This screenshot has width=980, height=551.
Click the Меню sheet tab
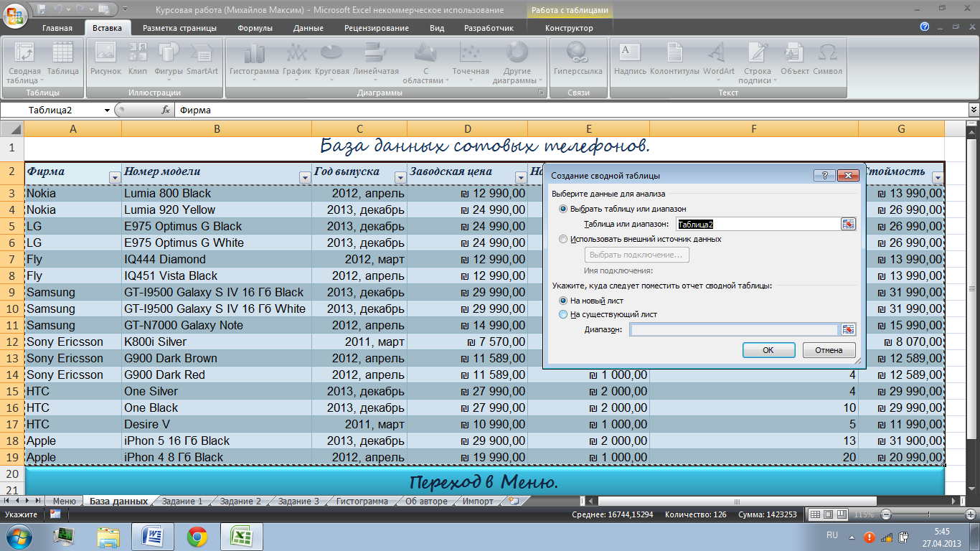[x=64, y=501]
